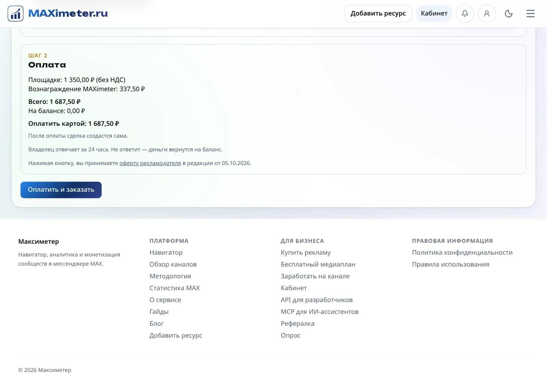Open the оферту рекламодателя link
This screenshot has height=392, width=547.
pos(150,163)
